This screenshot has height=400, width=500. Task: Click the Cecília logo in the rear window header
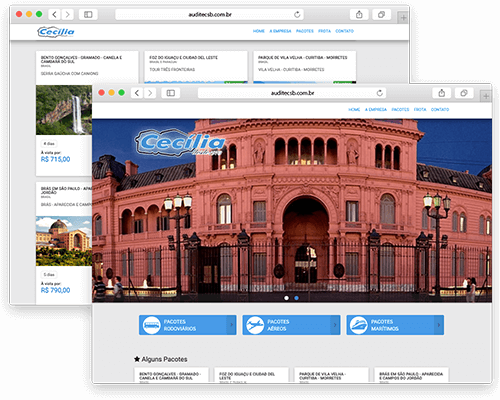tap(56, 32)
